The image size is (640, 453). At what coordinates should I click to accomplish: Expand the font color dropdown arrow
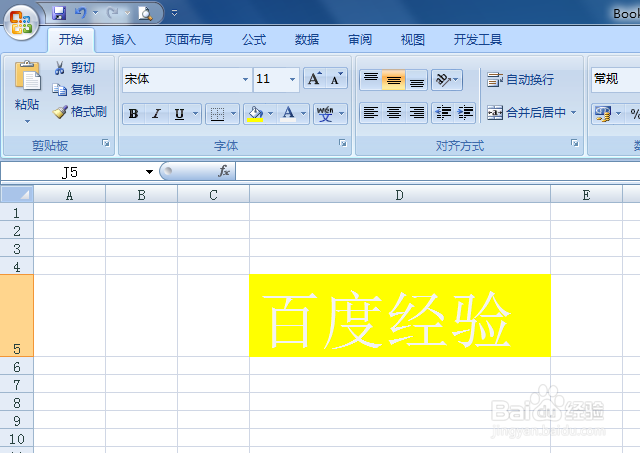(x=304, y=113)
